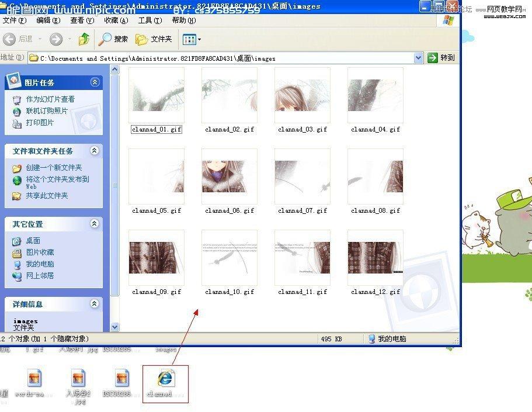
Task: Click the Back (后退) arrow icon
Action: (x=9, y=39)
